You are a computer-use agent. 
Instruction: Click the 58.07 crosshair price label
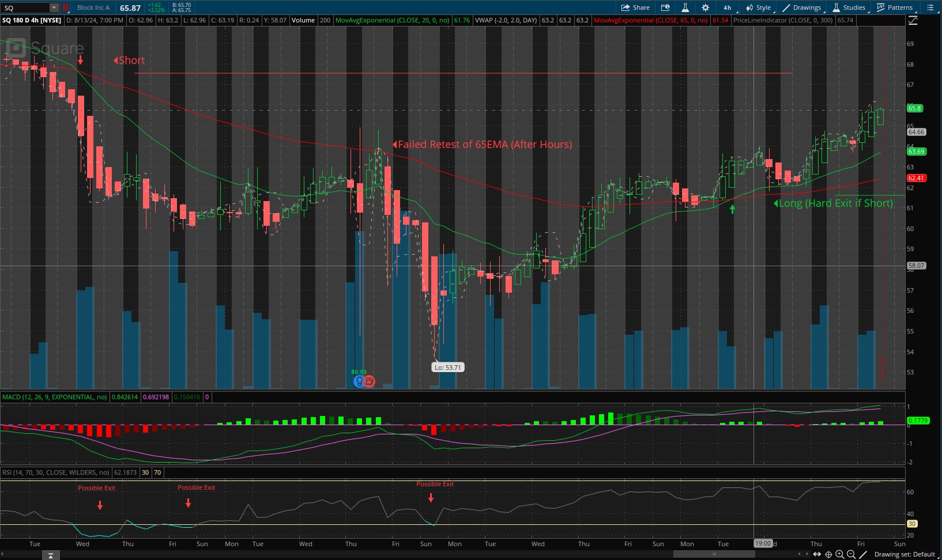(x=917, y=266)
